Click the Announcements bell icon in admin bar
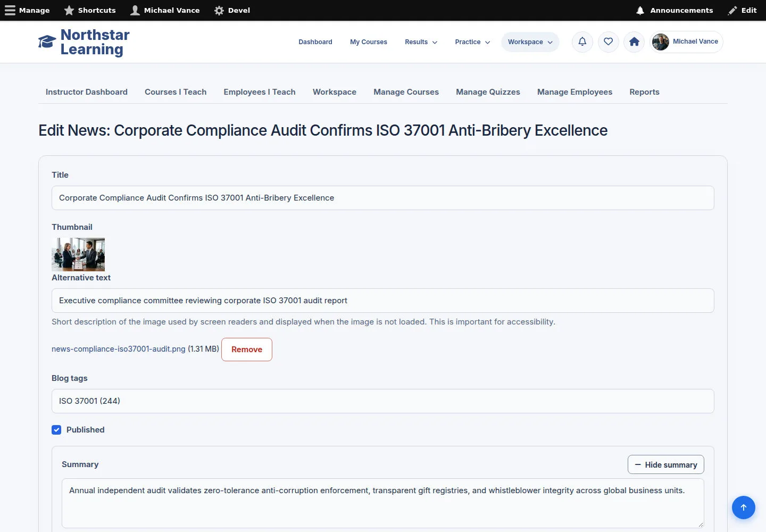 640,11
